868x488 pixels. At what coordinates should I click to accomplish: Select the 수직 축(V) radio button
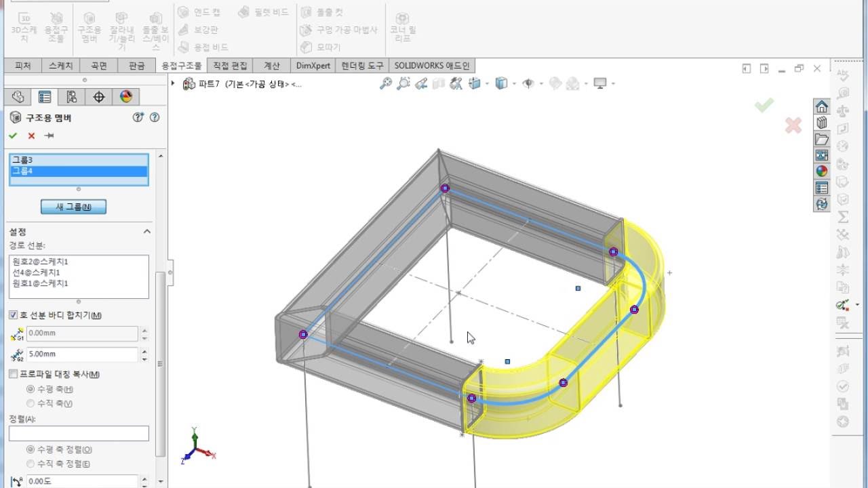tap(31, 403)
